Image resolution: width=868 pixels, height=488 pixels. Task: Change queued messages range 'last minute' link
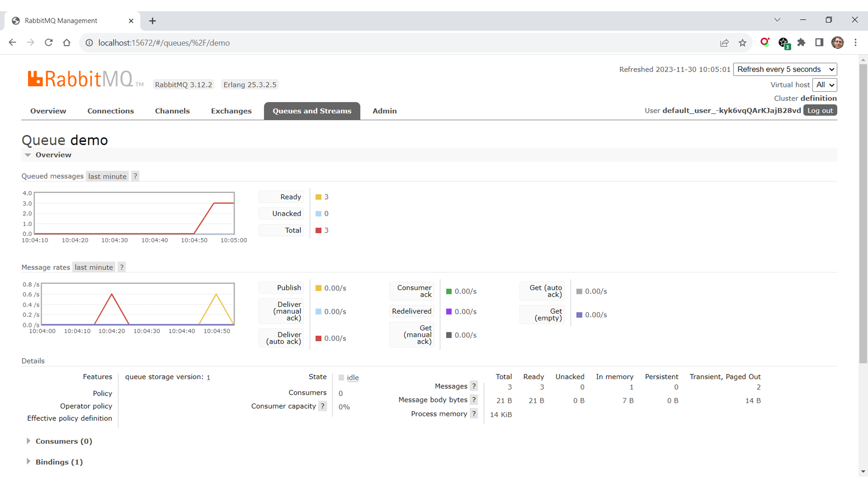pyautogui.click(x=107, y=177)
